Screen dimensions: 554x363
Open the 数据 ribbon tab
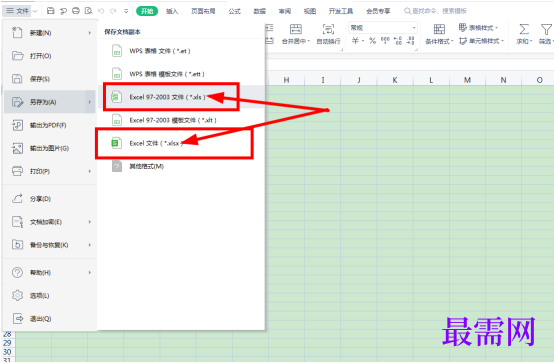(x=259, y=11)
